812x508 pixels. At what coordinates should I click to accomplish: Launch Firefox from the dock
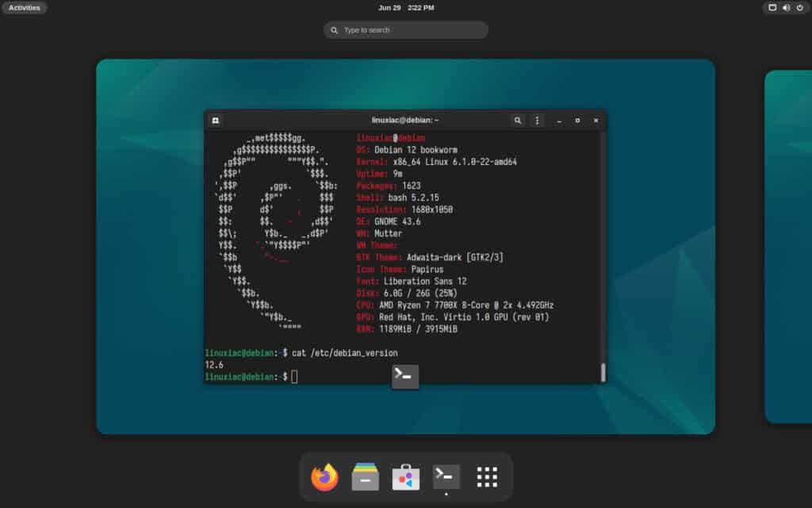[324, 477]
